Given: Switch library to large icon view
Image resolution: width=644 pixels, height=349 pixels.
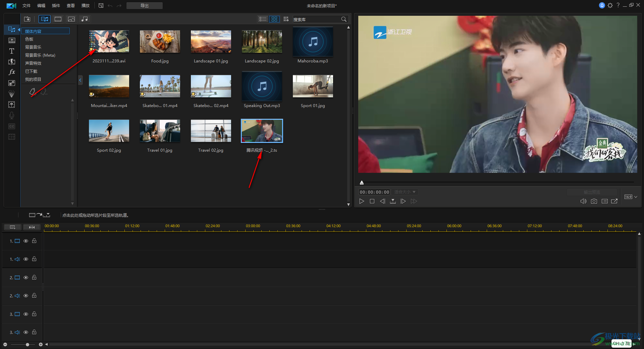Looking at the screenshot, I should [x=274, y=19].
